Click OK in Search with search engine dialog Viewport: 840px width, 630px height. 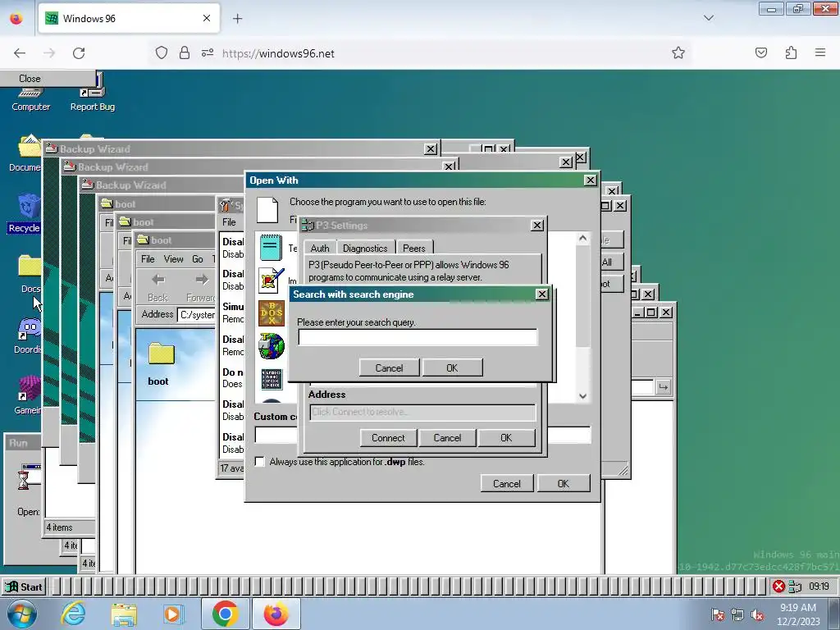(452, 368)
